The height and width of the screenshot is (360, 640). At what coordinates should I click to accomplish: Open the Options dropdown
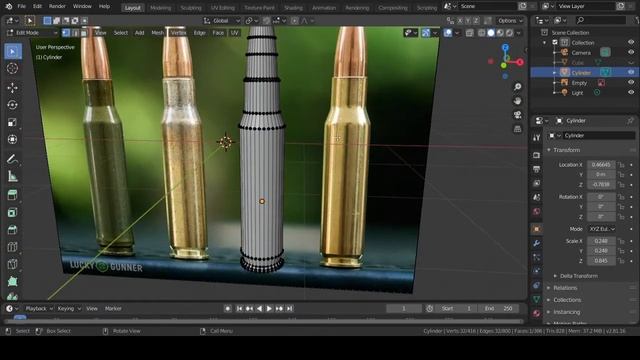tap(510, 20)
